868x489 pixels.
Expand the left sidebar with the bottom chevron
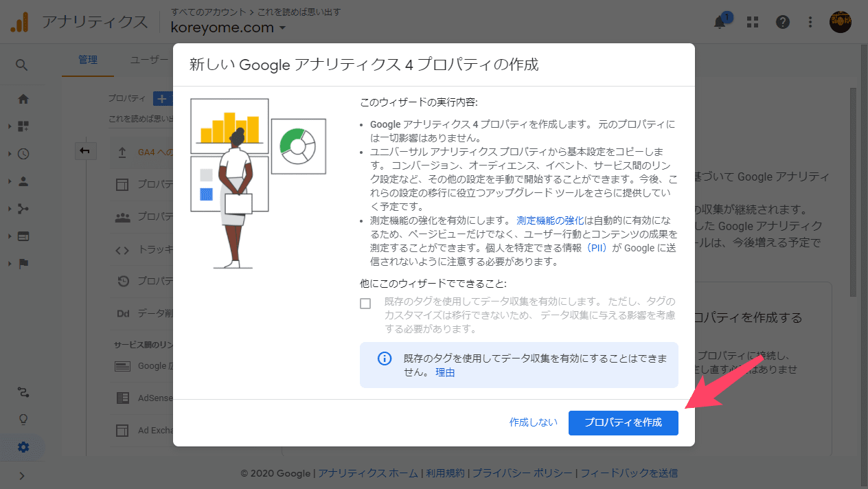[21, 476]
